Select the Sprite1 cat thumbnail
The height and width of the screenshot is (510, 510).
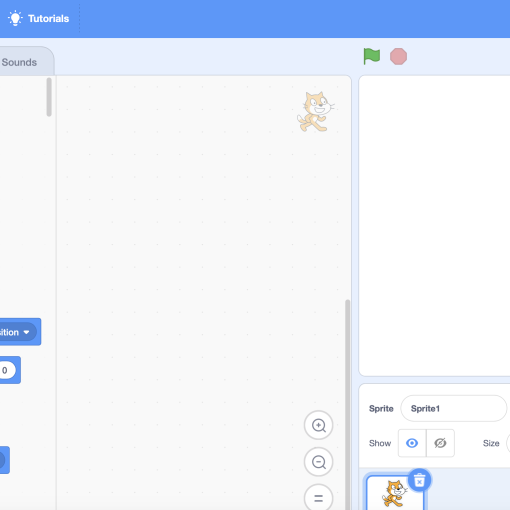click(395, 493)
